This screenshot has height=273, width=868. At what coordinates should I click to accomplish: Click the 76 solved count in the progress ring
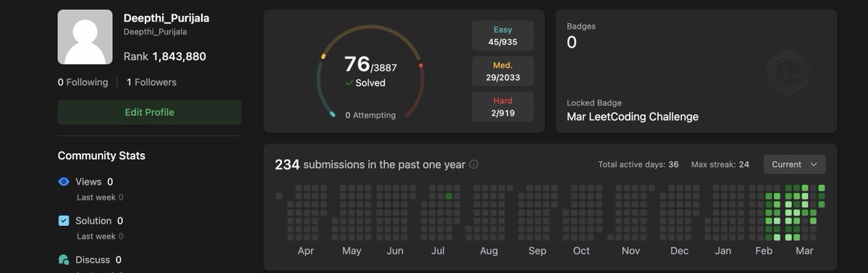[x=357, y=64]
